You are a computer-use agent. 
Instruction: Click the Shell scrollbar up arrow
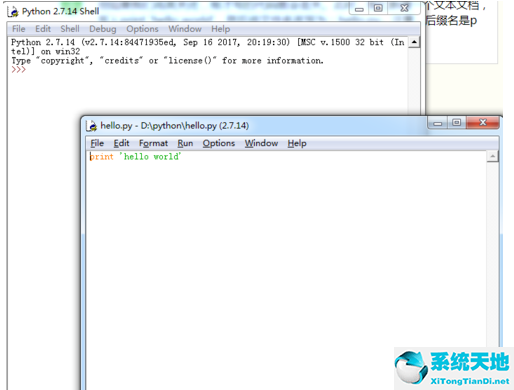point(414,42)
